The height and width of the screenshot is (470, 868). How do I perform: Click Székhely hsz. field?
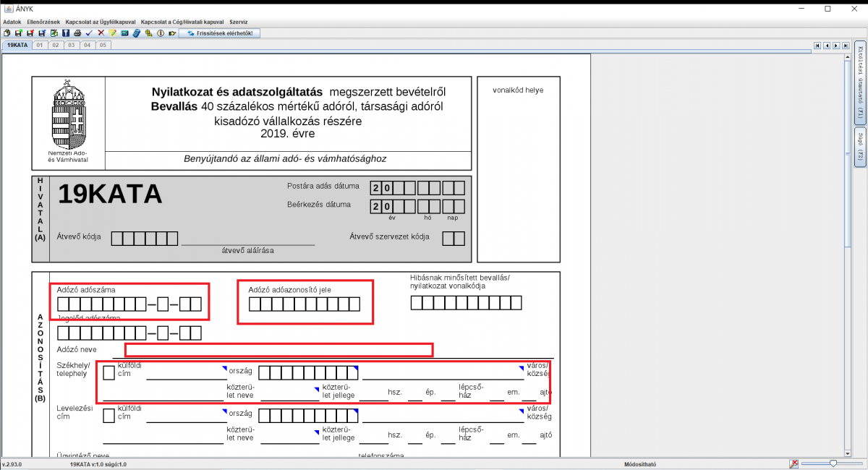[374, 395]
